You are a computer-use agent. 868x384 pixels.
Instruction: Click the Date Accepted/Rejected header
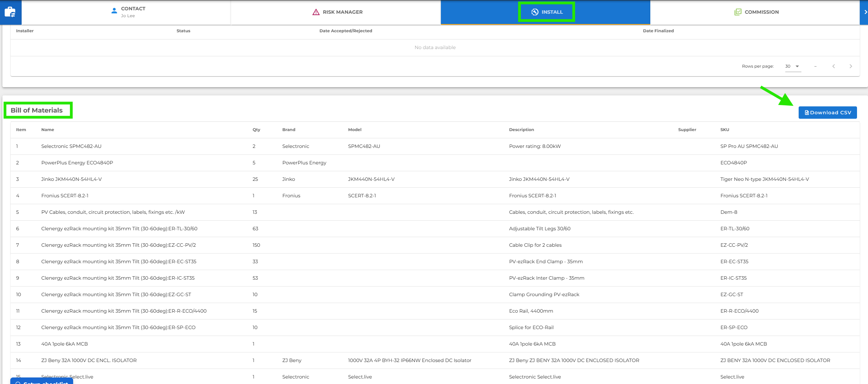point(346,31)
